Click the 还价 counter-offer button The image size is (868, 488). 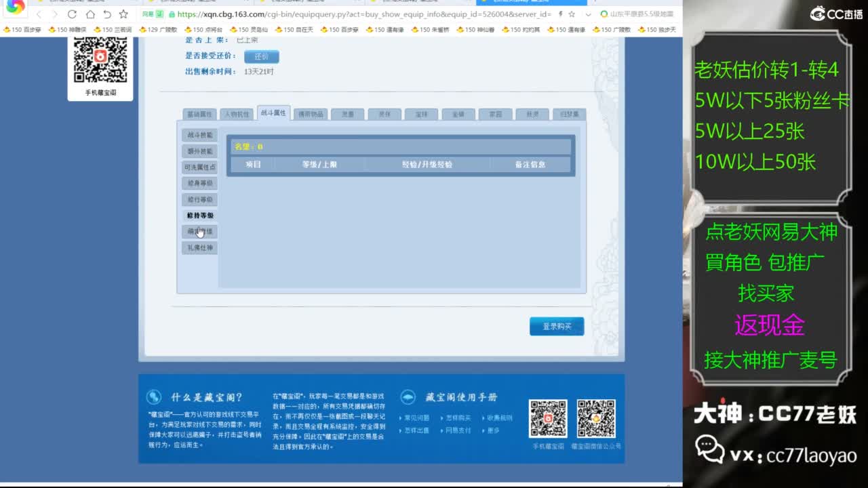tap(261, 57)
